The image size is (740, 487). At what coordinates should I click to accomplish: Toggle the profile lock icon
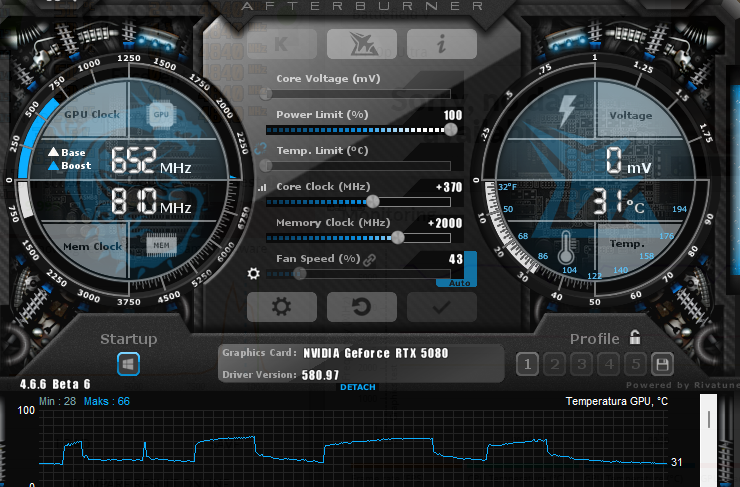635,337
